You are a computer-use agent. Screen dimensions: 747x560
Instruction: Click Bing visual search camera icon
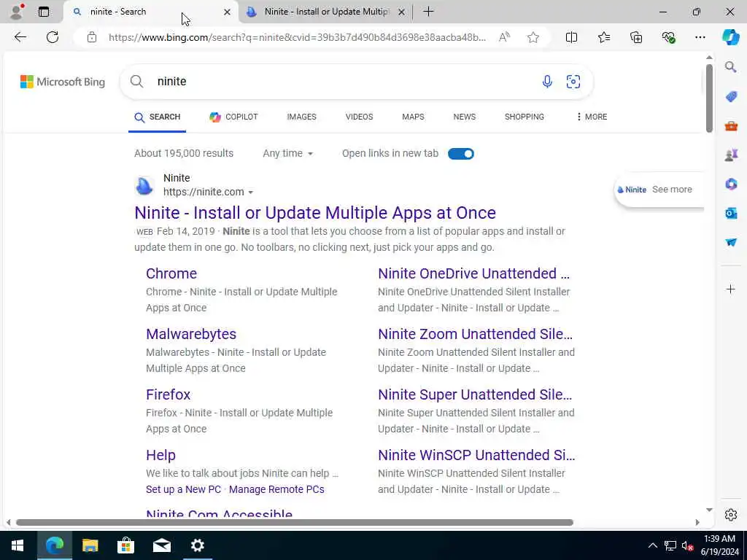tap(573, 82)
